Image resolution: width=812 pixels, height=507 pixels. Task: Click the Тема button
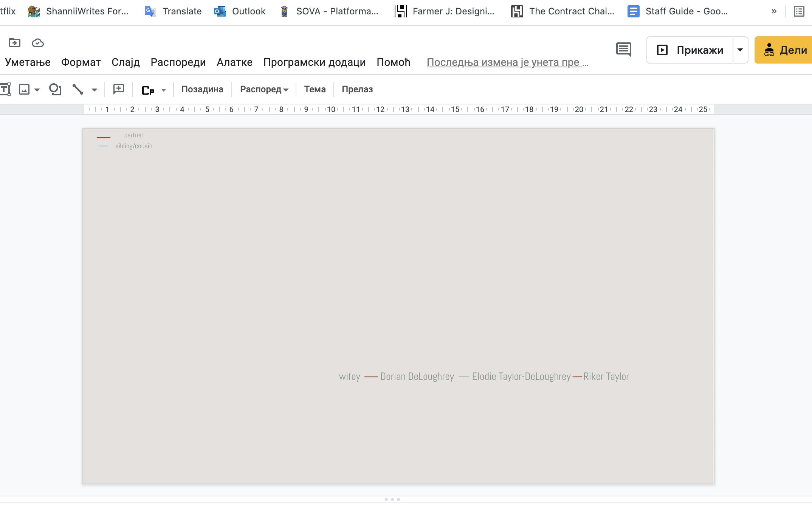(315, 89)
